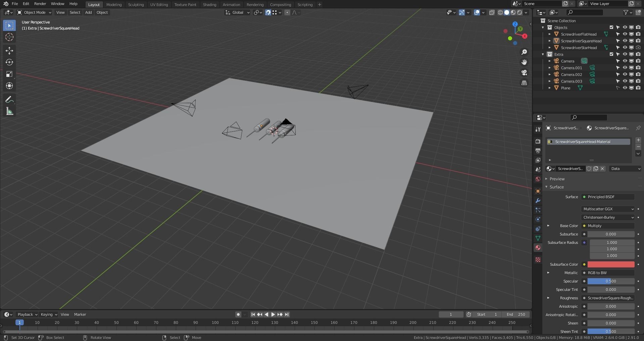Click the Multiply base color node button
Viewport: 644px width, 341px height.
coord(608,226)
